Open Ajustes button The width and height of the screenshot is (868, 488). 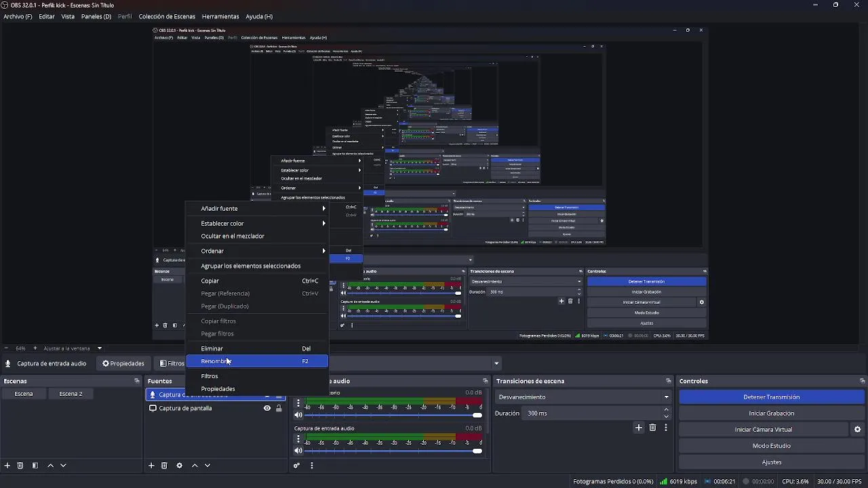pos(772,462)
